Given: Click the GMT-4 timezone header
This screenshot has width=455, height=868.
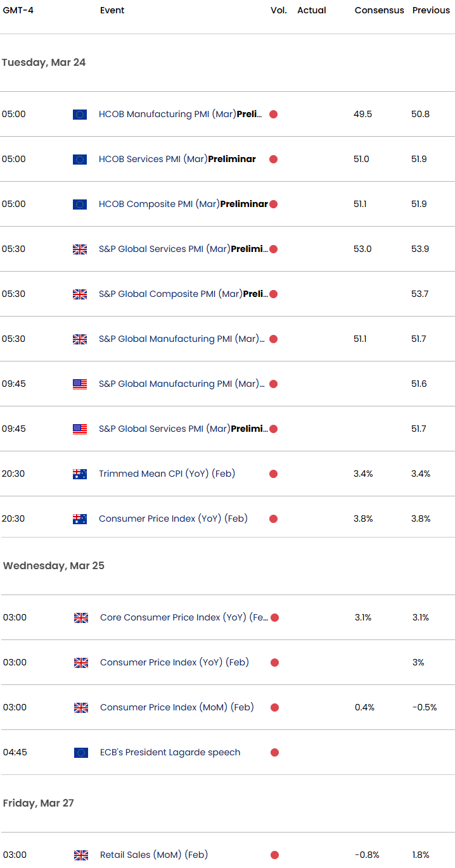Looking at the screenshot, I should coord(18,10).
